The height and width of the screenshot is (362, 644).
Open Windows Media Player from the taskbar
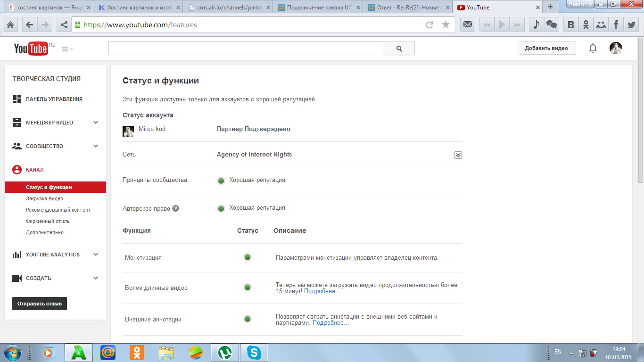tap(49, 352)
